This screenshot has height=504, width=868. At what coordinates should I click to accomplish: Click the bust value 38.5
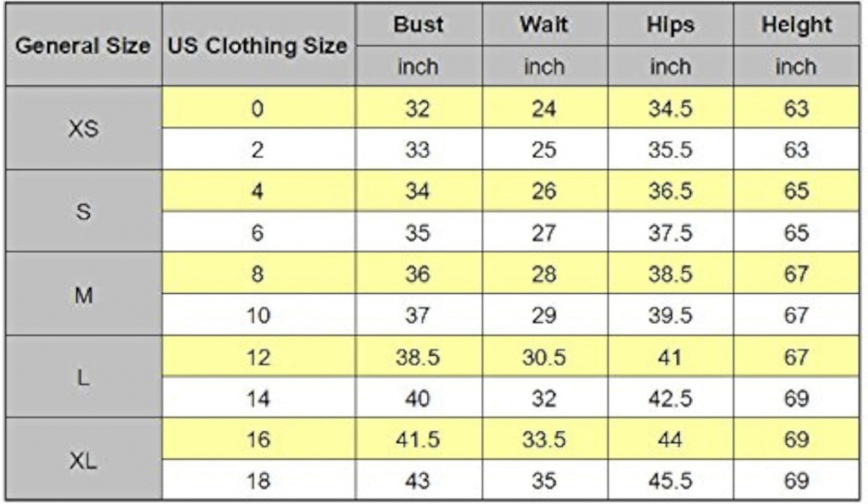click(419, 357)
